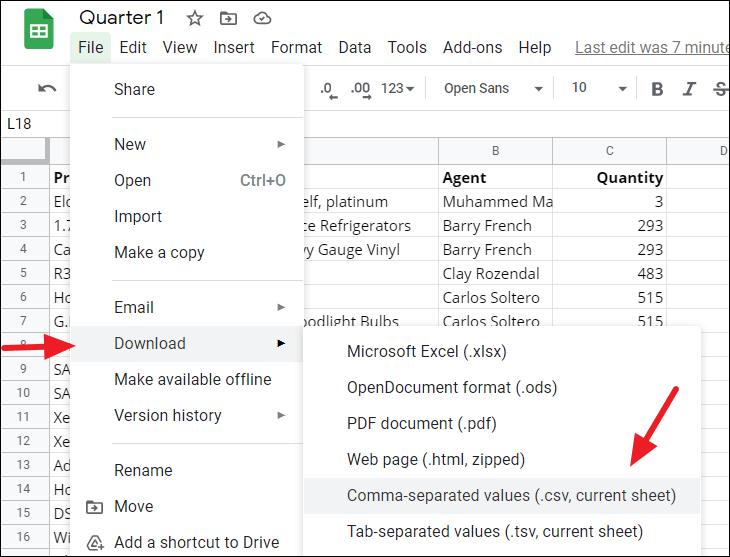The height and width of the screenshot is (557, 730).
Task: Click the Carlos Soltero cell in row 6
Action: coord(495,297)
